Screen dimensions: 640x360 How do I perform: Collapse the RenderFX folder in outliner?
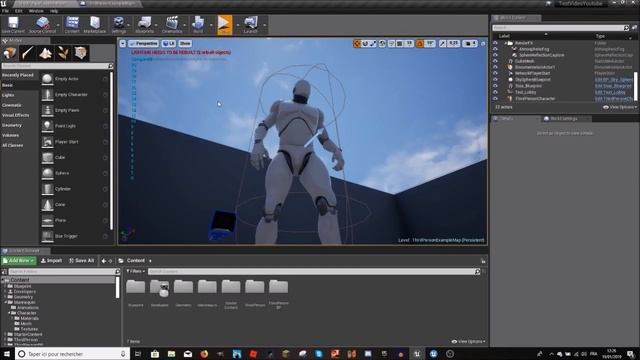(505, 43)
